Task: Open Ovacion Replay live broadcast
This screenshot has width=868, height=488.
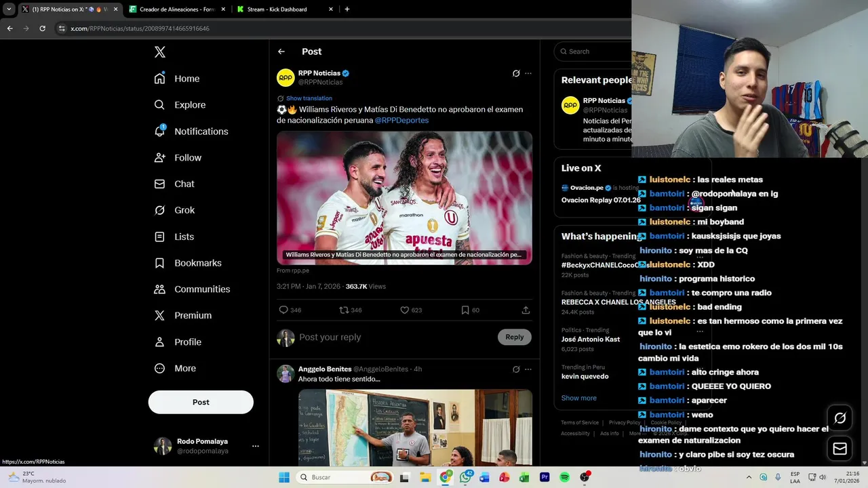Action: click(x=601, y=200)
